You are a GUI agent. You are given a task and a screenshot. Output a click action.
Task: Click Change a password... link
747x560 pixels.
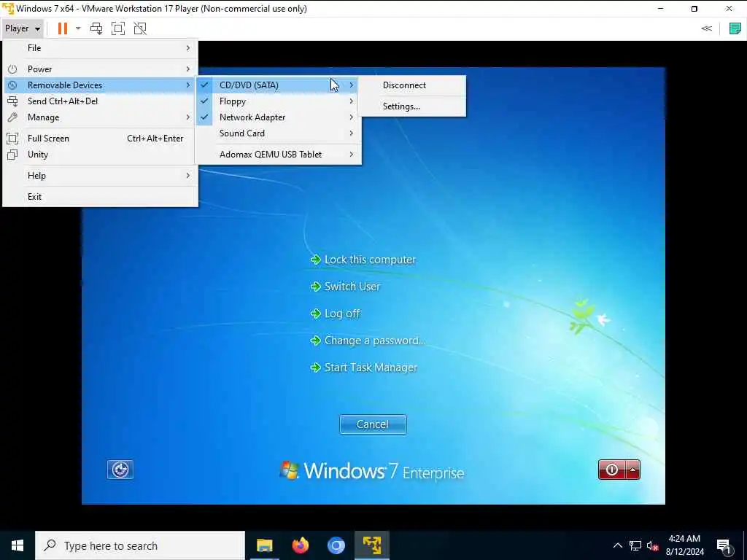coord(368,341)
